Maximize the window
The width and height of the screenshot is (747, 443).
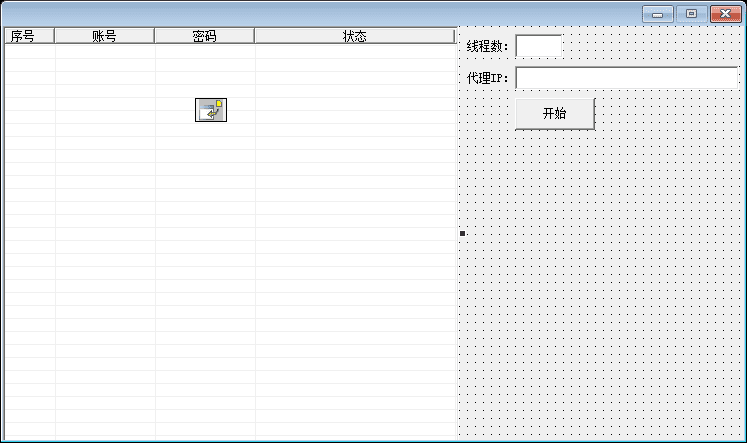click(691, 14)
